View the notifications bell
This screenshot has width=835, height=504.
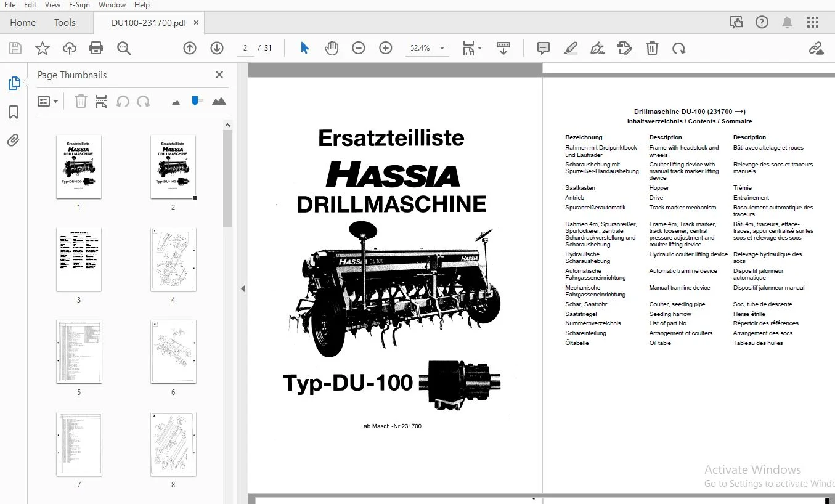(788, 23)
